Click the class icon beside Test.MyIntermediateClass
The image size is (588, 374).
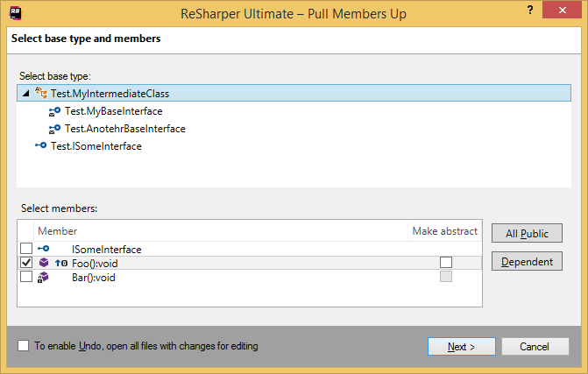pos(40,94)
